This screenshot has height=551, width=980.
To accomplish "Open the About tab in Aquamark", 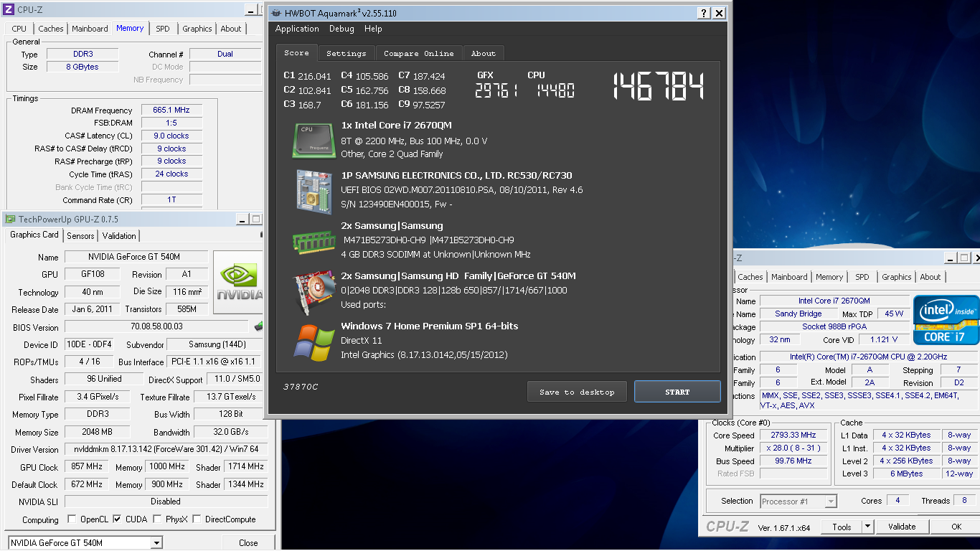I will tap(483, 53).
